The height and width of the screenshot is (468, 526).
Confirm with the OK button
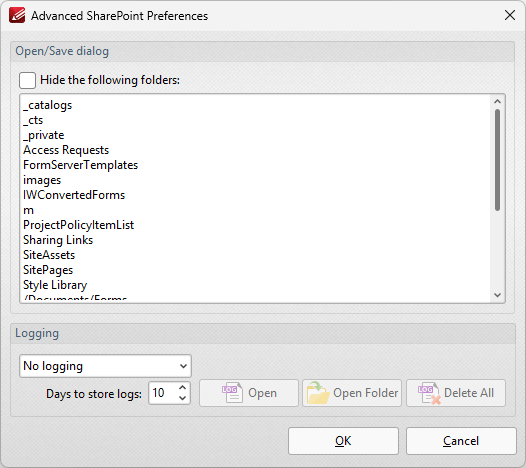343,441
